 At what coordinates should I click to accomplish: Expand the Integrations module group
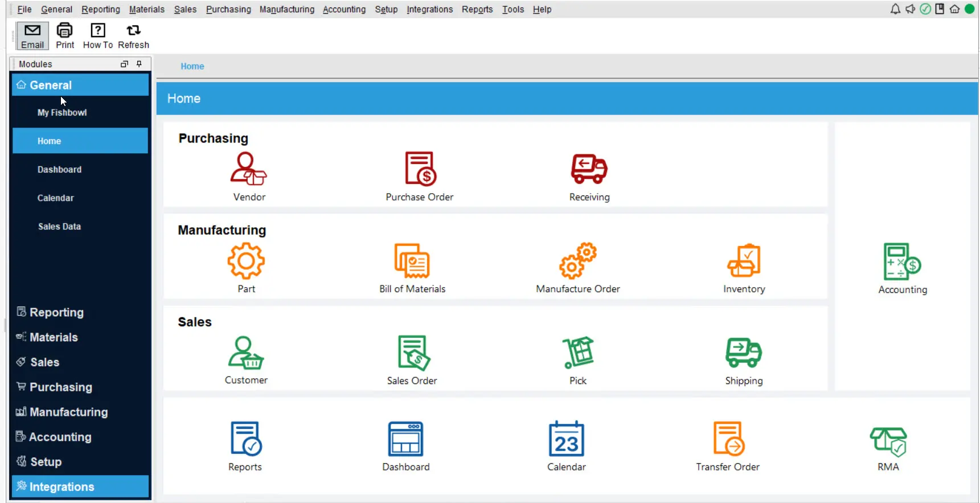[61, 487]
